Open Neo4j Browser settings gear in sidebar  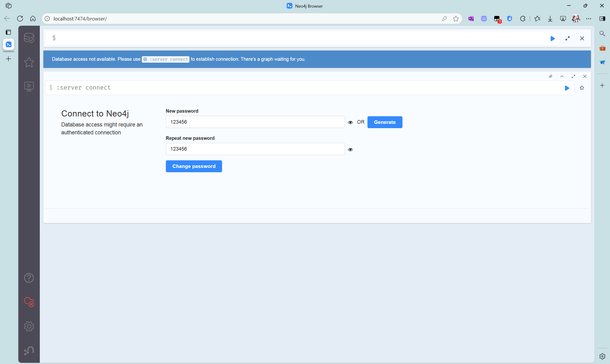29,326
